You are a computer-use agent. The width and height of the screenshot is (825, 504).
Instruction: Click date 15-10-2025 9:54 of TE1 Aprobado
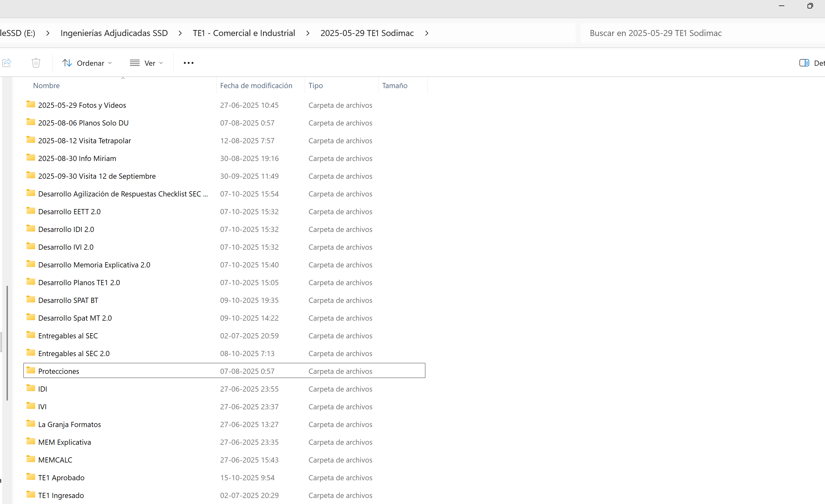coord(247,478)
